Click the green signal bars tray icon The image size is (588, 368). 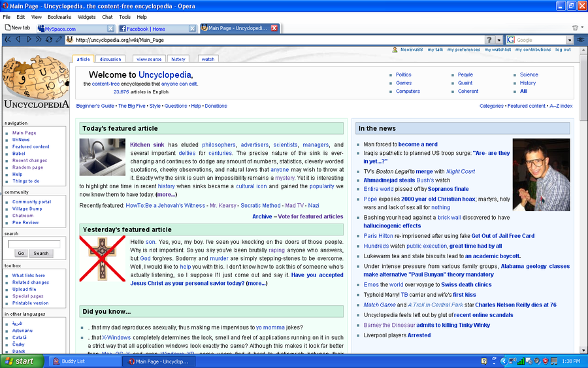tap(521, 361)
